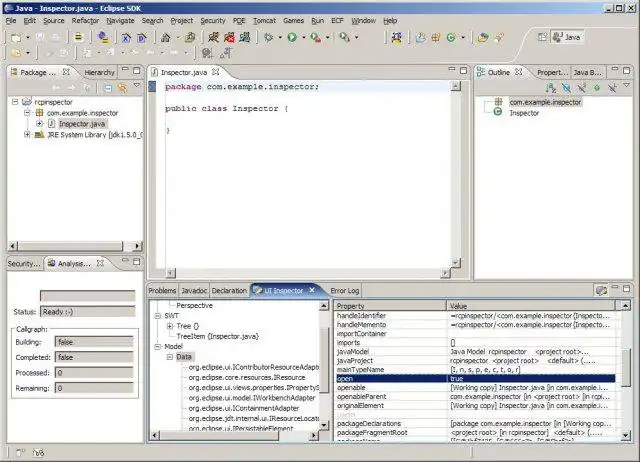This screenshot has height=462, width=640.
Task: Close the Inspector.java editor tab
Action: (x=216, y=72)
